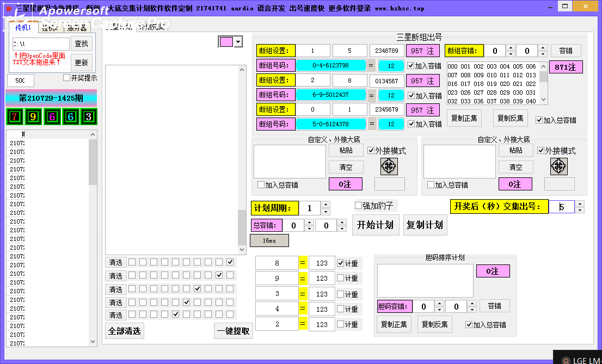
Task: Click the cyan number 6 lottery ball
Action: click(70, 117)
